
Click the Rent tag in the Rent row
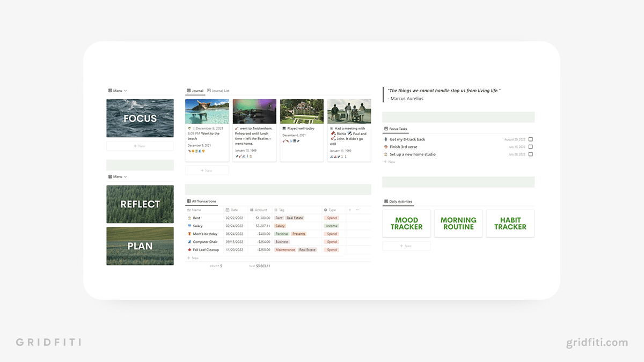279,218
